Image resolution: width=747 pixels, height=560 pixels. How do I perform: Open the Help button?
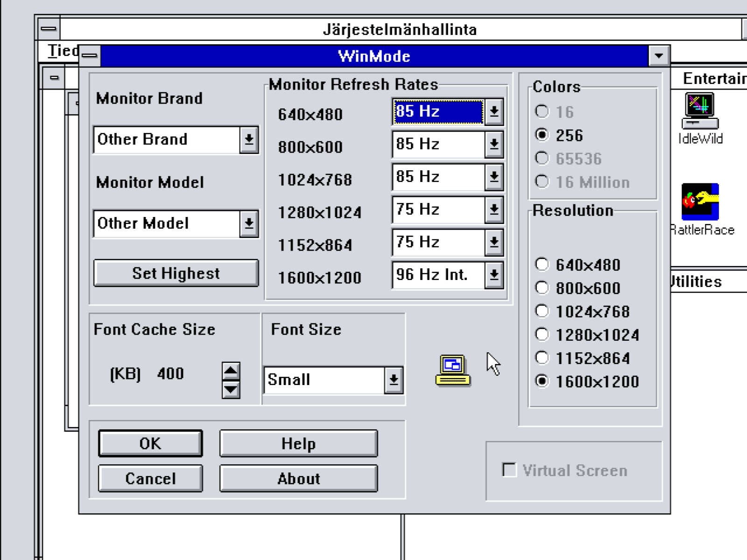298,443
